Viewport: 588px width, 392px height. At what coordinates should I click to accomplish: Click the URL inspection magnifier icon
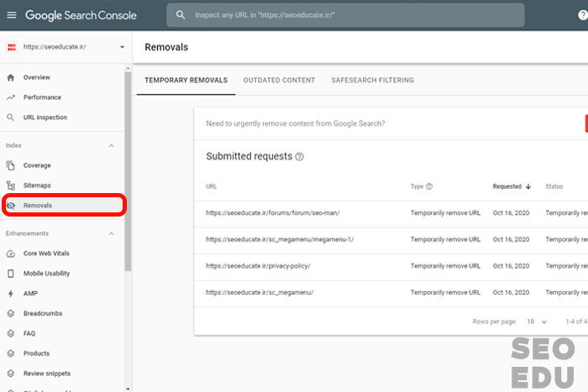[11, 118]
